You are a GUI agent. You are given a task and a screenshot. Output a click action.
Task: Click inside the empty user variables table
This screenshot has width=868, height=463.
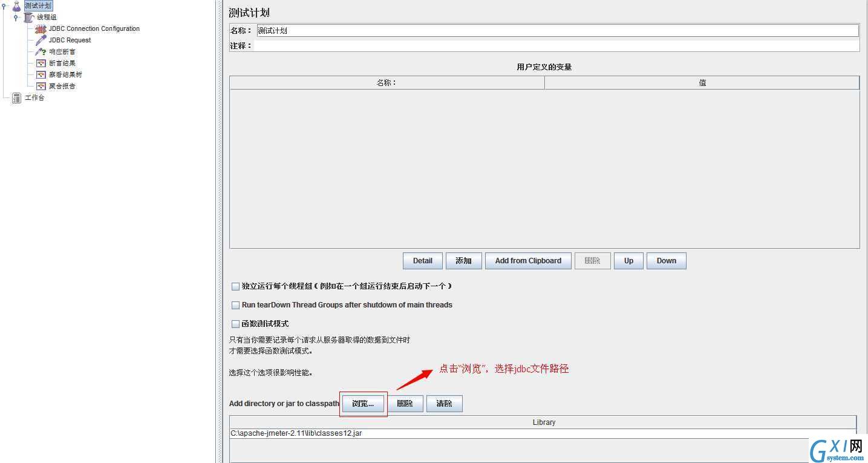(544, 169)
